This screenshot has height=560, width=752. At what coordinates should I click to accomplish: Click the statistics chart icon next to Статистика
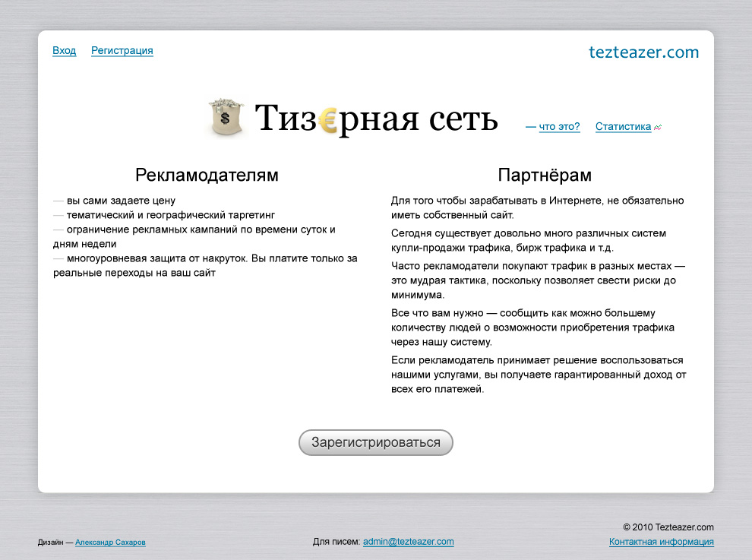point(656,127)
